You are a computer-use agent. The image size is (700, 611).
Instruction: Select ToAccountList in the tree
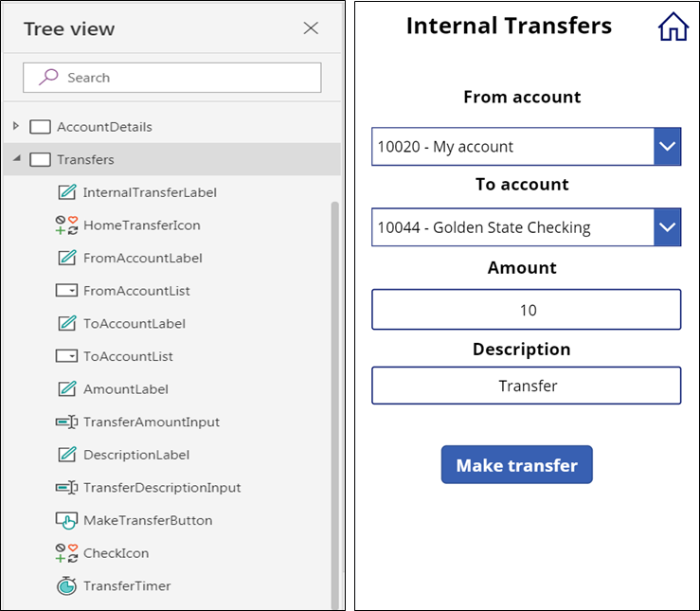tap(128, 356)
